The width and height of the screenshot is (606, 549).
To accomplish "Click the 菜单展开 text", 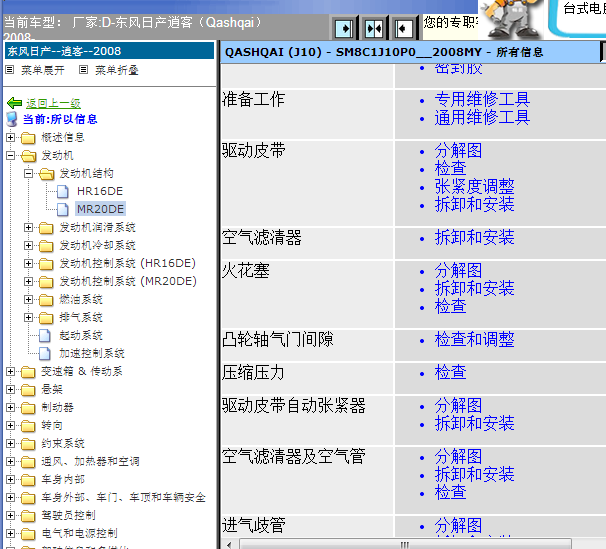I will (x=43, y=70).
